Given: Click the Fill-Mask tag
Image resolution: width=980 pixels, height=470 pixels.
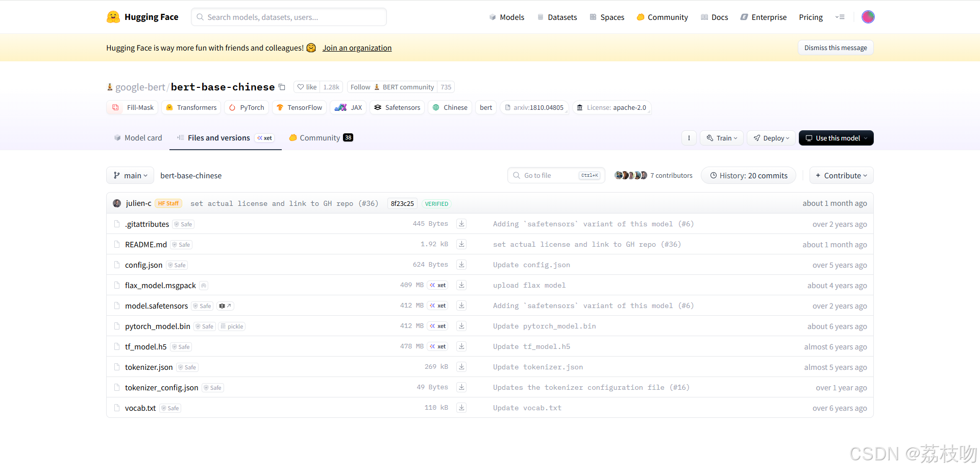Looking at the screenshot, I should coord(133,107).
